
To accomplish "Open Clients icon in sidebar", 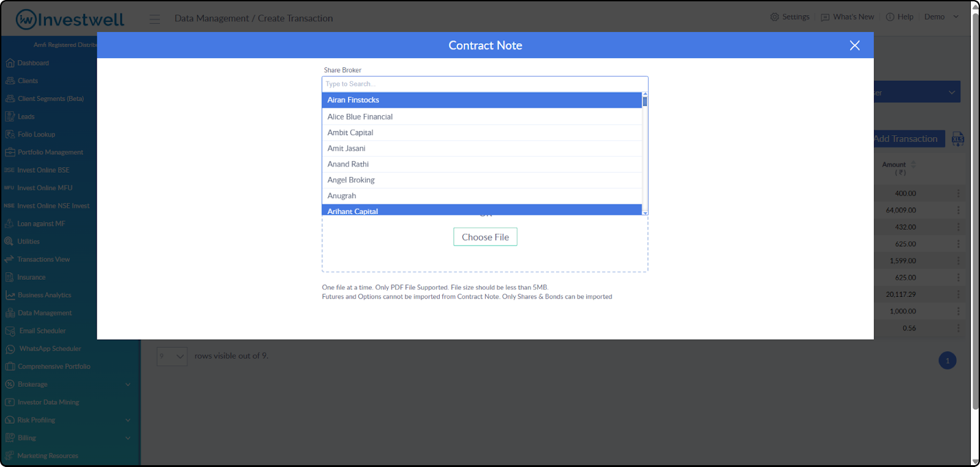I will pyautogui.click(x=10, y=81).
